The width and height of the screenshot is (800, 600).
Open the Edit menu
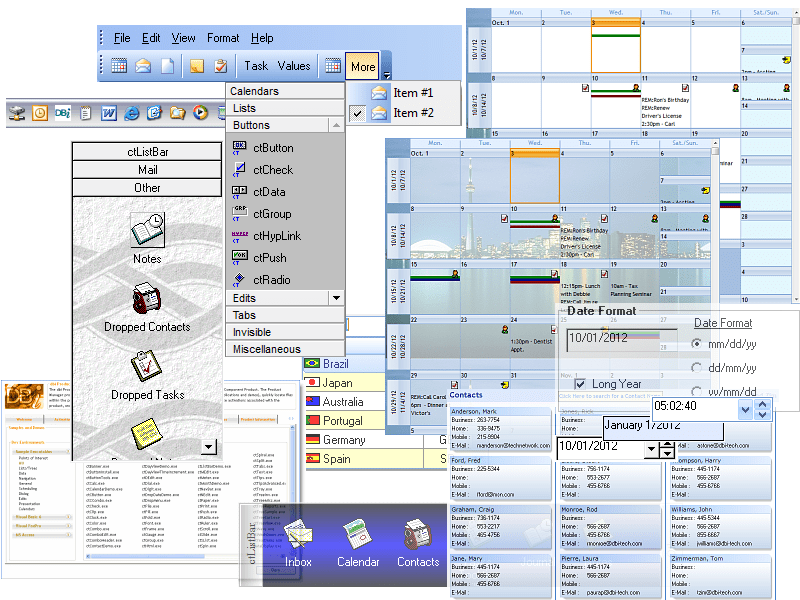pyautogui.click(x=151, y=38)
